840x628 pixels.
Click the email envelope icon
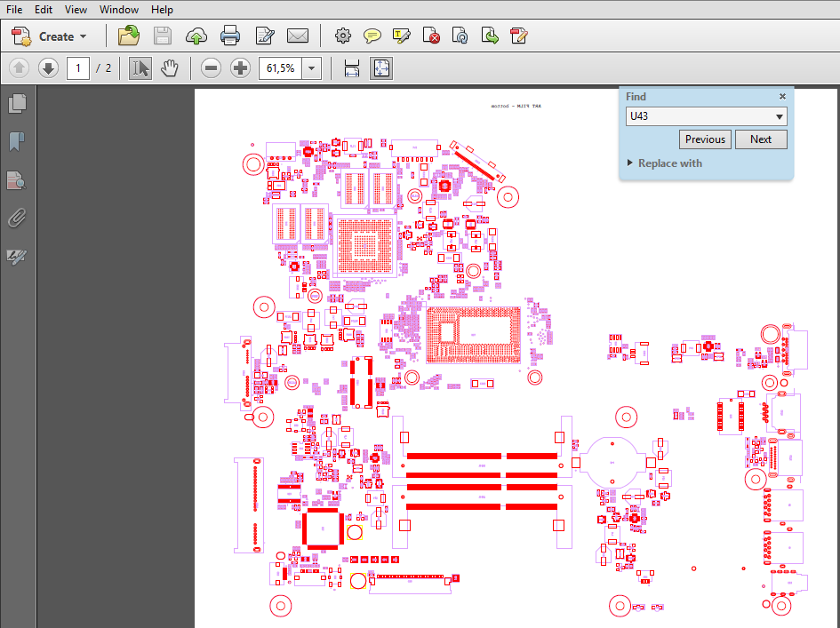[297, 36]
